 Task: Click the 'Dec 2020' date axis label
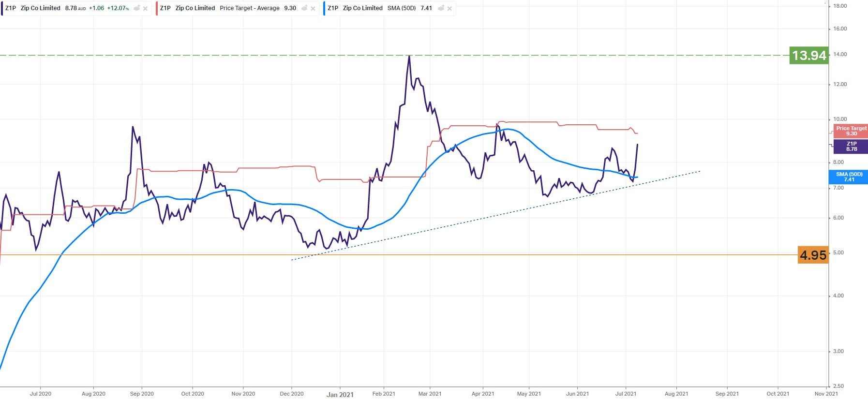coord(292,394)
